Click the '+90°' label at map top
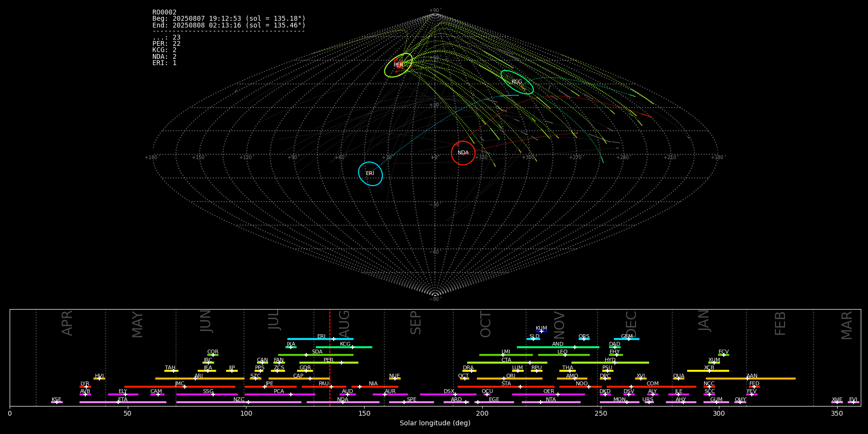The height and width of the screenshot is (434, 868). [x=435, y=11]
